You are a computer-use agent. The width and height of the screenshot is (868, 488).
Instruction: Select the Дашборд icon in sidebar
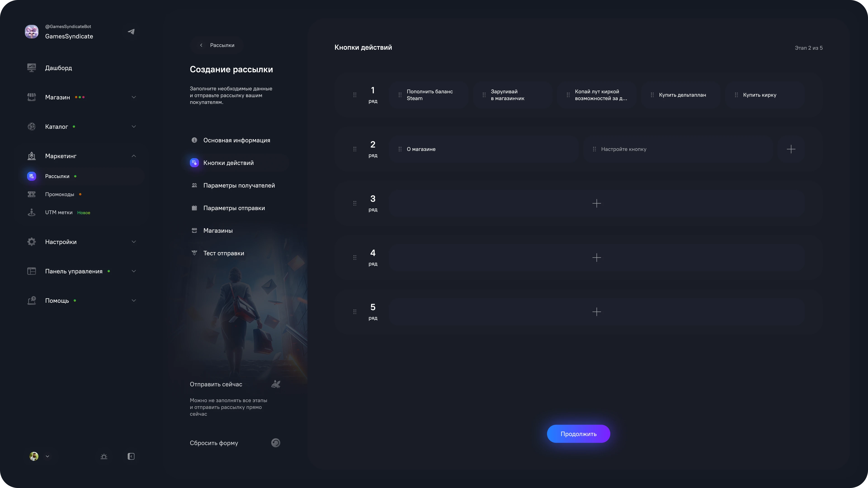coord(32,68)
